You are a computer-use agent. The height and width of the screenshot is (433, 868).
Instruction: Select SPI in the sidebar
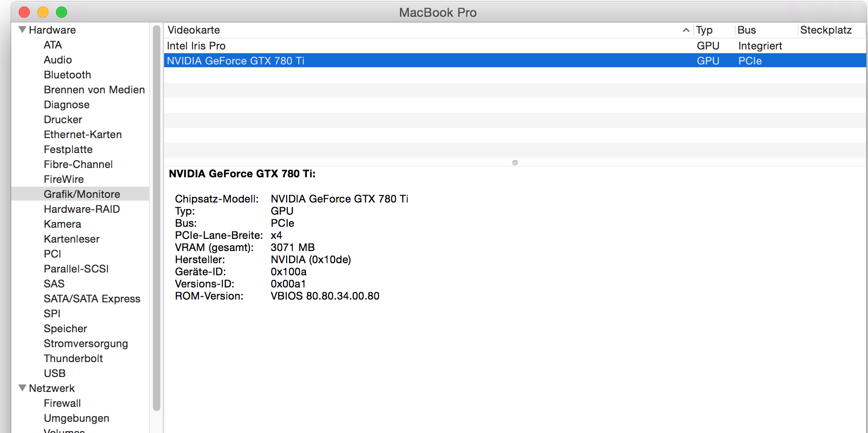click(x=52, y=314)
